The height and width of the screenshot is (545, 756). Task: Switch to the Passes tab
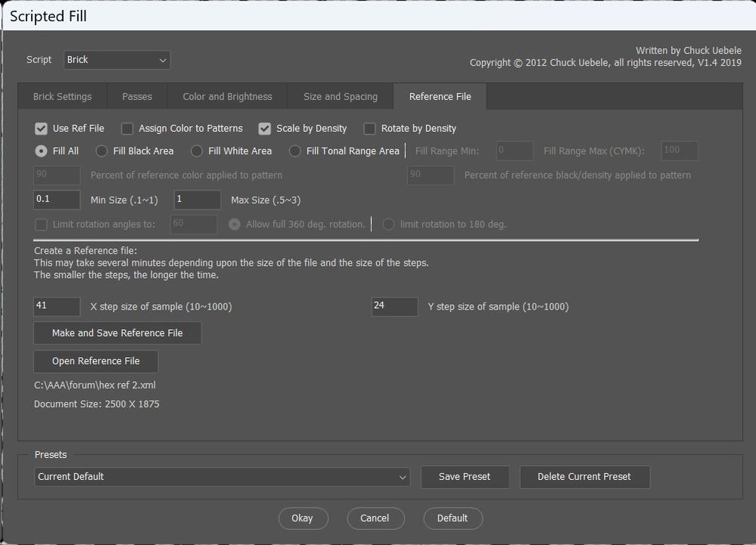coord(137,96)
